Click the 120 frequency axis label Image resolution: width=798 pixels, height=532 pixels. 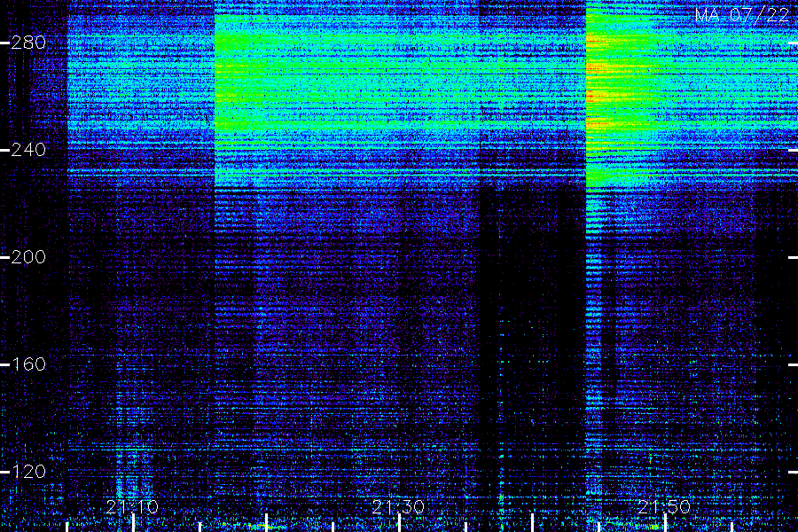pyautogui.click(x=28, y=472)
